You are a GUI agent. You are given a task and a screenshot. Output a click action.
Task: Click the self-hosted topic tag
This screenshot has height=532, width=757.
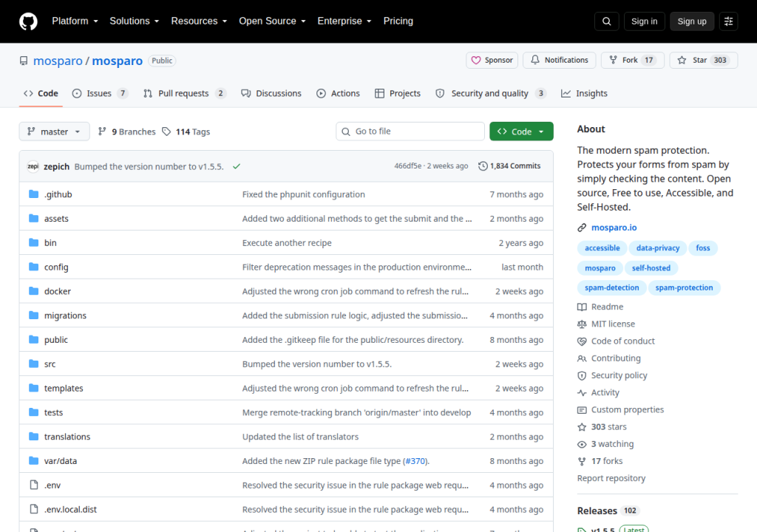(x=651, y=268)
